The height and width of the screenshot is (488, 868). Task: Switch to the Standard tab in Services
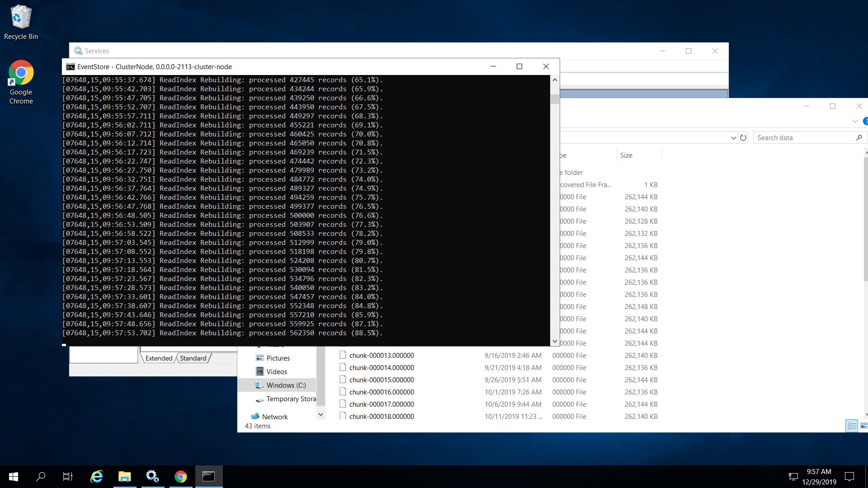coord(193,358)
